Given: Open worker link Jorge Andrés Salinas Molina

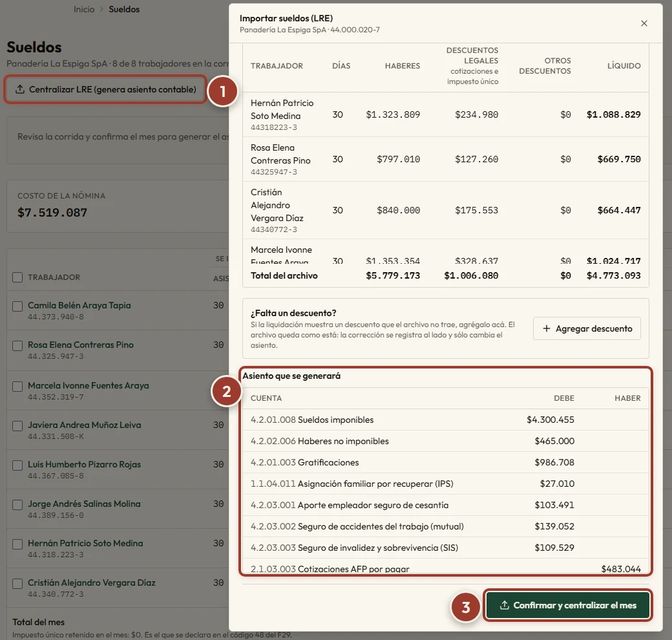Looking at the screenshot, I should [84, 504].
